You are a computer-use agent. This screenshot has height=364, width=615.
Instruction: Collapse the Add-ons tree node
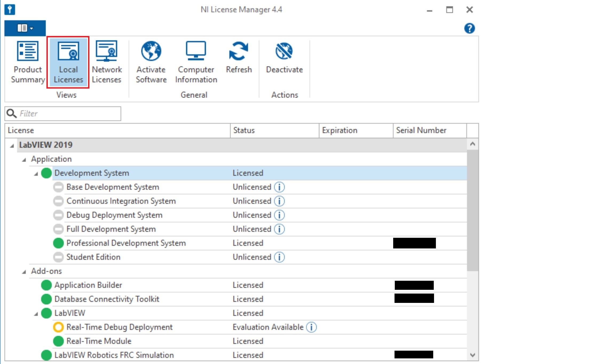(24, 272)
